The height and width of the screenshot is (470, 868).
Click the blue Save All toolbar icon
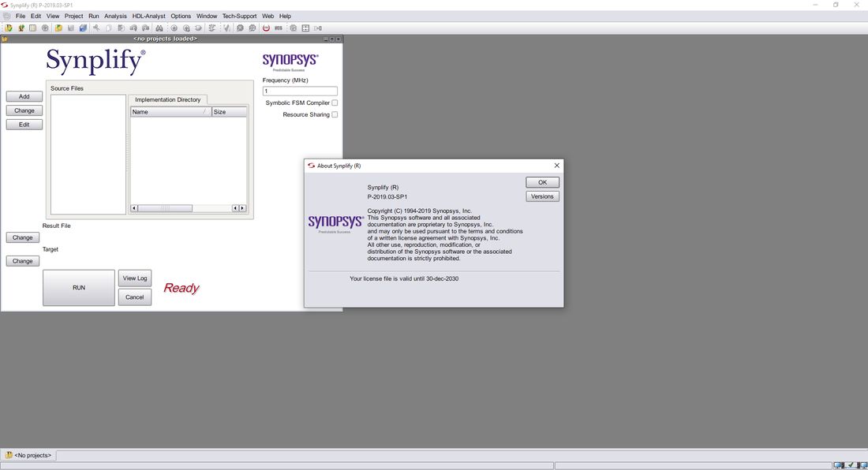coord(83,28)
